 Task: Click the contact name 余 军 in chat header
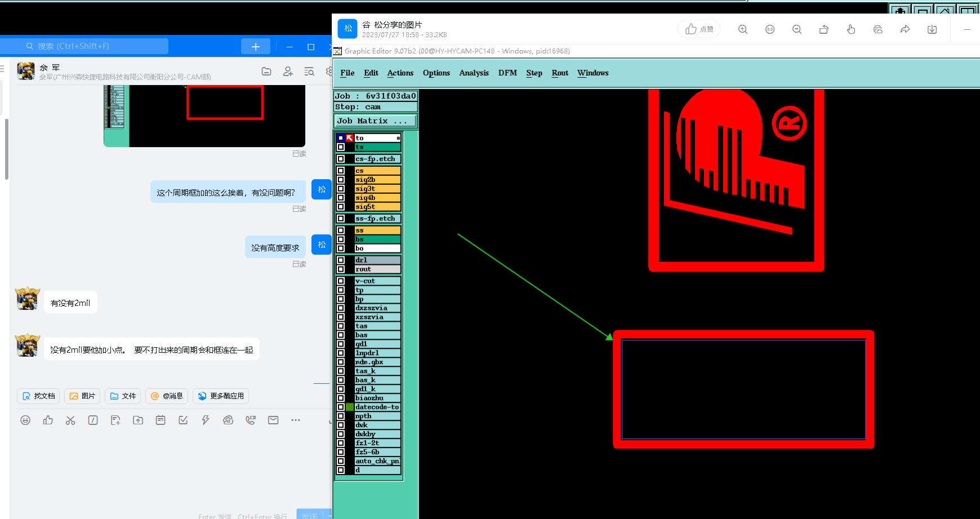pyautogui.click(x=50, y=68)
